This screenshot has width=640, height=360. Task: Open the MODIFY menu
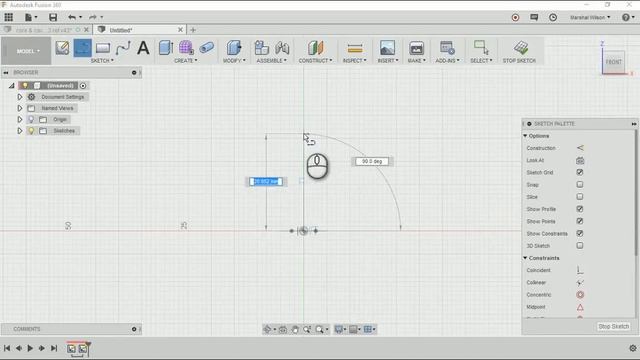(234, 60)
